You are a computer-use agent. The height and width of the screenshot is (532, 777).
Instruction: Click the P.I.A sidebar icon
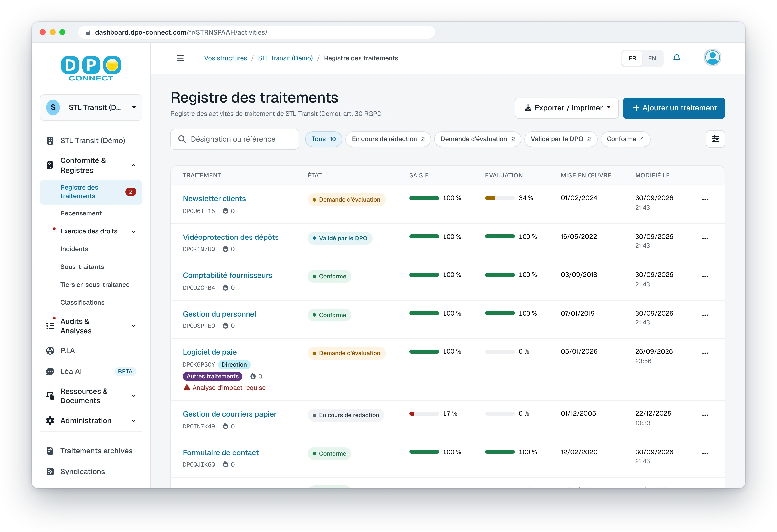click(50, 350)
